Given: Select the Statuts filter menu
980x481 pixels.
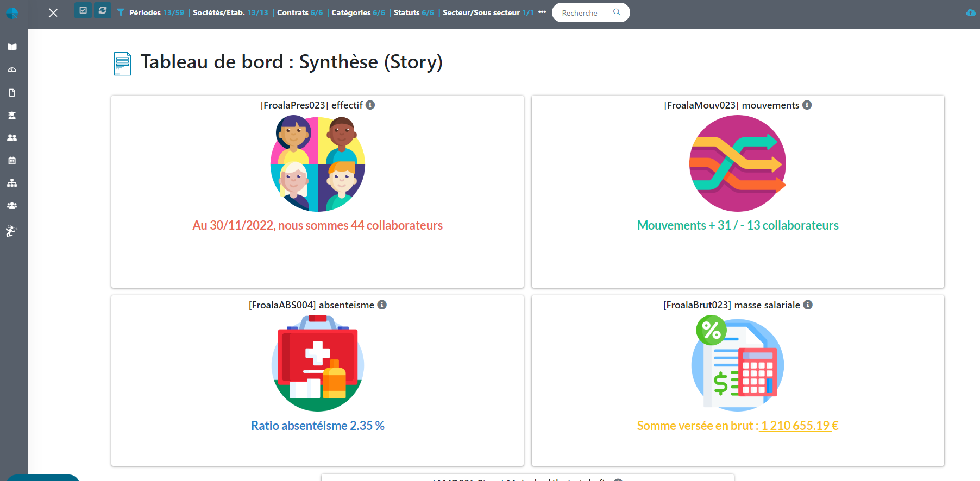Looking at the screenshot, I should [413, 12].
